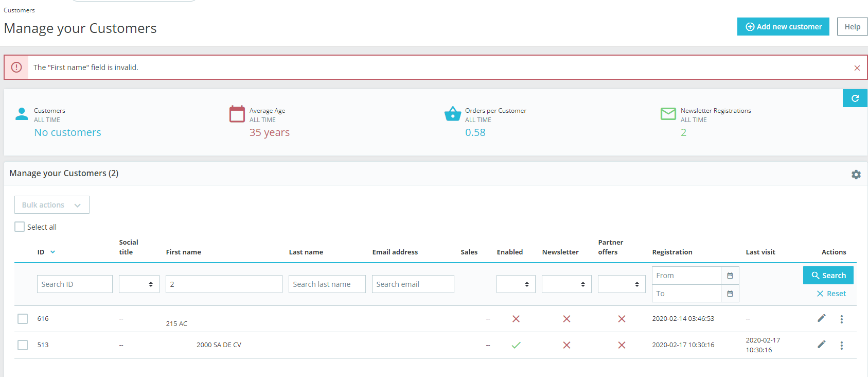Click registration date 2020-02-14 03:46:53
868x377 pixels.
(x=683, y=319)
